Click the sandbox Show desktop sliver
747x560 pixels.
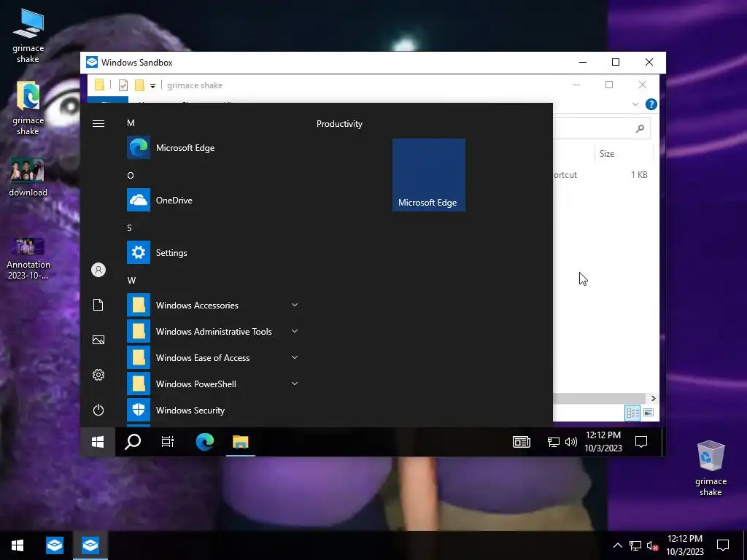(663, 442)
